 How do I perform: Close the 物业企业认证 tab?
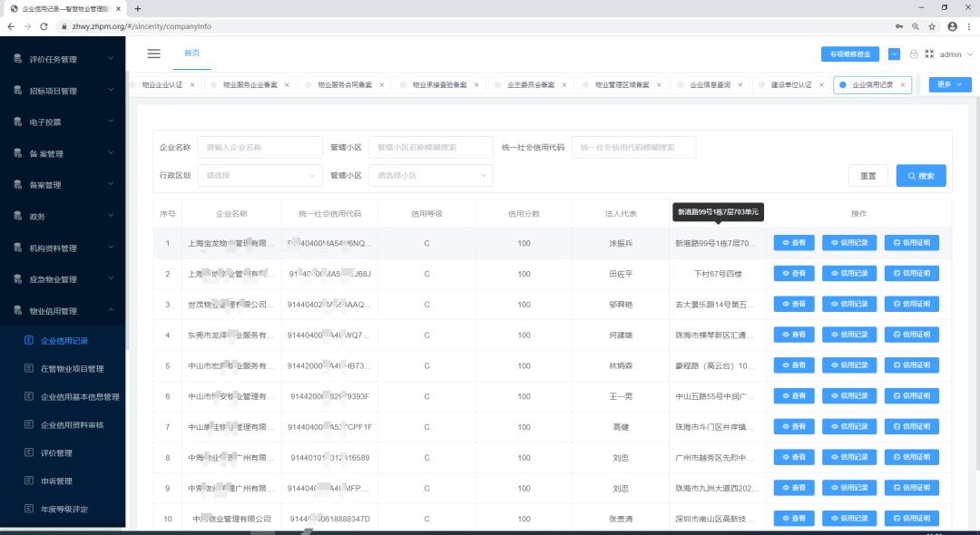coord(192,85)
